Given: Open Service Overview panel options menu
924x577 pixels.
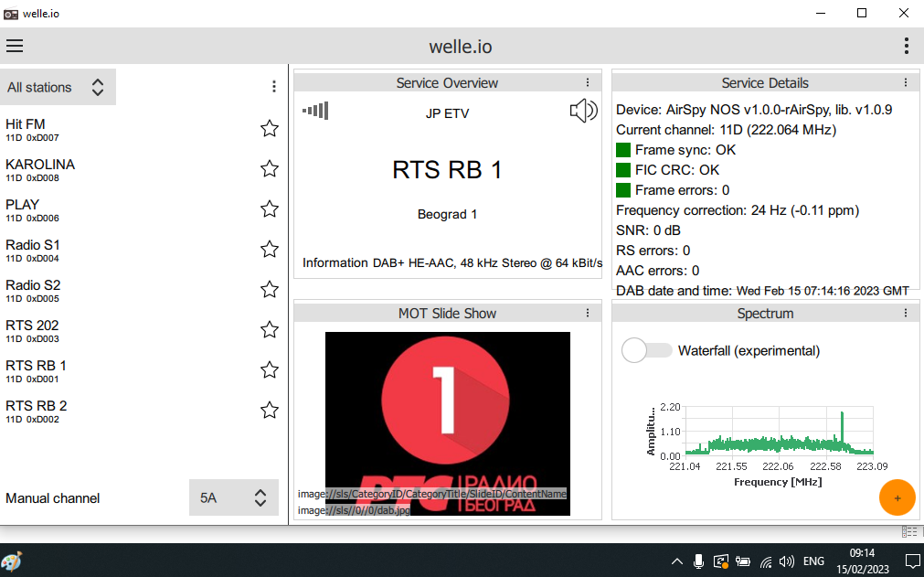Looking at the screenshot, I should coord(588,82).
